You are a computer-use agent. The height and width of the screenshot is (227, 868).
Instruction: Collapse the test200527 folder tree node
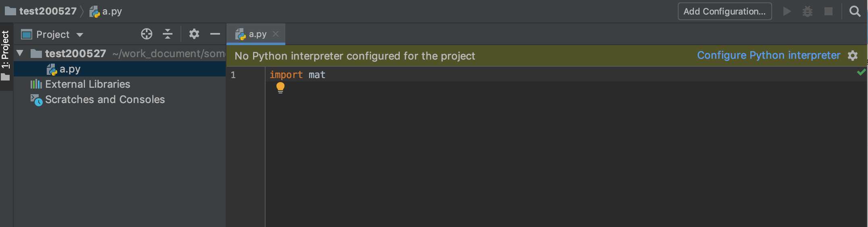point(20,53)
